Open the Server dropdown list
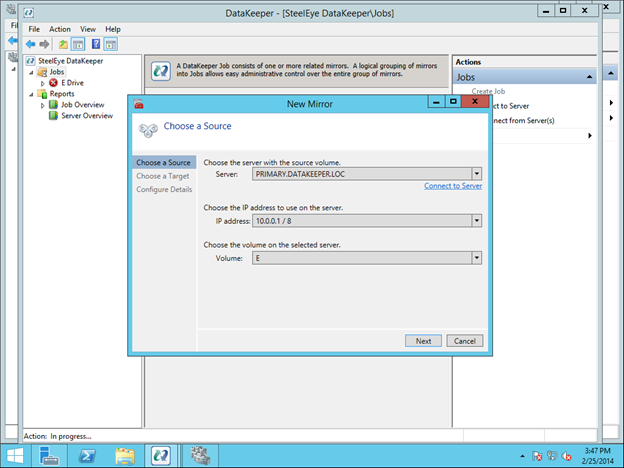This screenshot has width=624, height=468. 477,174
